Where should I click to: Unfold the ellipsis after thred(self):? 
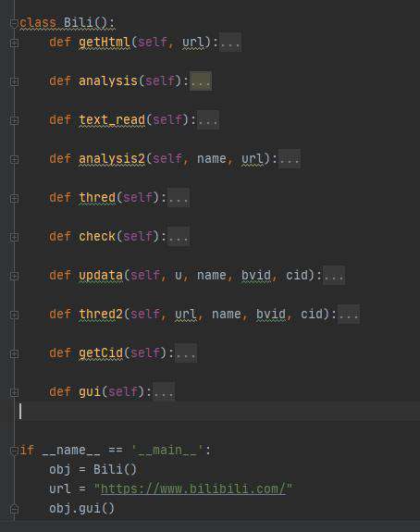(x=179, y=197)
